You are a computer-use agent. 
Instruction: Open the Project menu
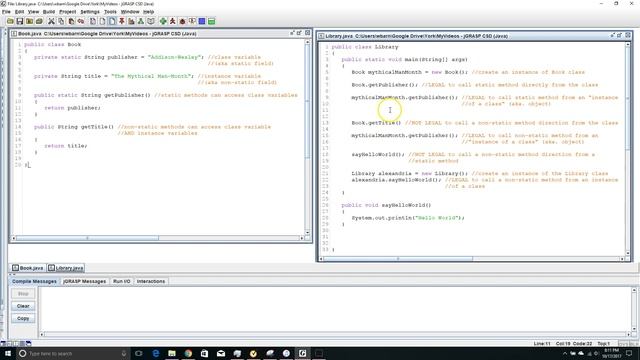[67, 12]
